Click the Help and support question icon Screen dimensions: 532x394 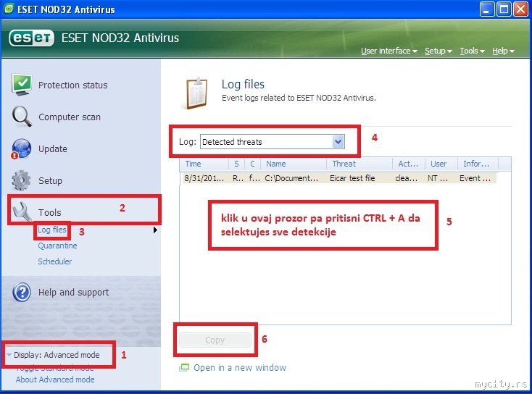point(22,292)
